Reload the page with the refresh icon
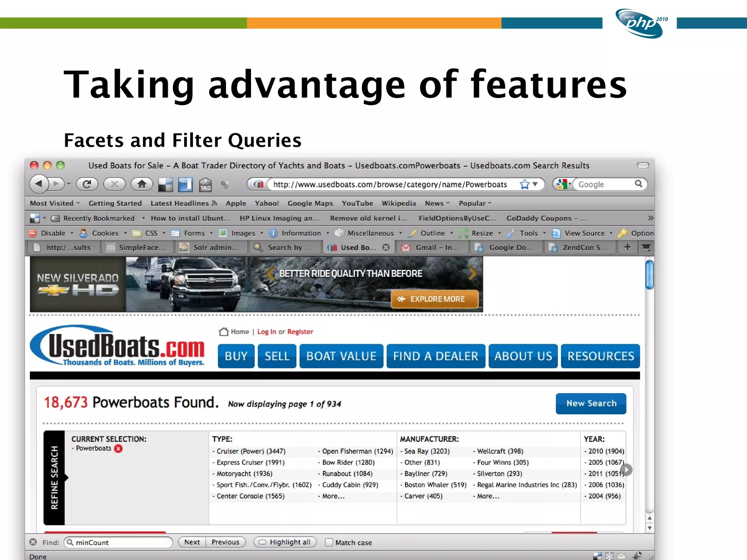 pos(87,184)
